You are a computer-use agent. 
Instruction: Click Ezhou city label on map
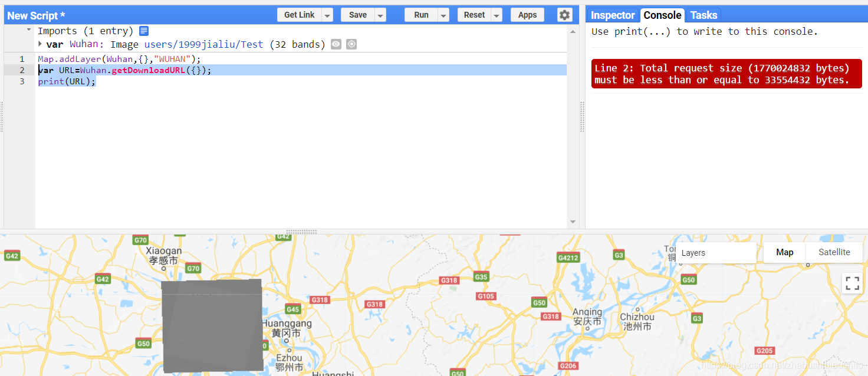[x=289, y=362]
